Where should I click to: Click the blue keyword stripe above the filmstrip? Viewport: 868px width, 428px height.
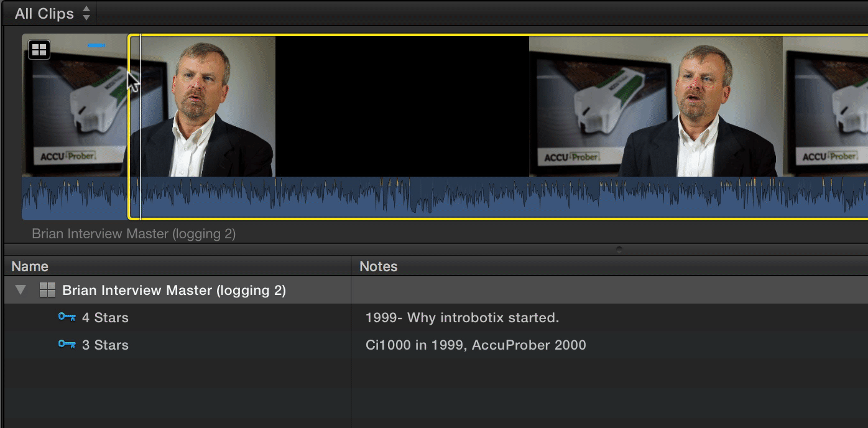pos(96,45)
